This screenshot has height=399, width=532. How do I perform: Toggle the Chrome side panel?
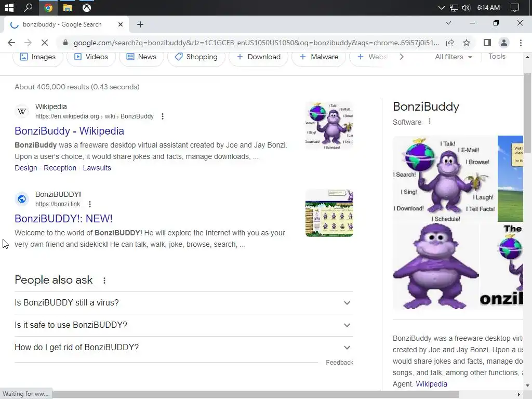[x=487, y=43]
